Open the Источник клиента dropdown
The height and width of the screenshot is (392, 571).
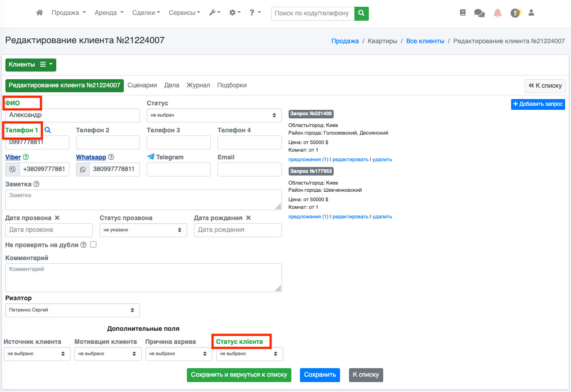[37, 354]
